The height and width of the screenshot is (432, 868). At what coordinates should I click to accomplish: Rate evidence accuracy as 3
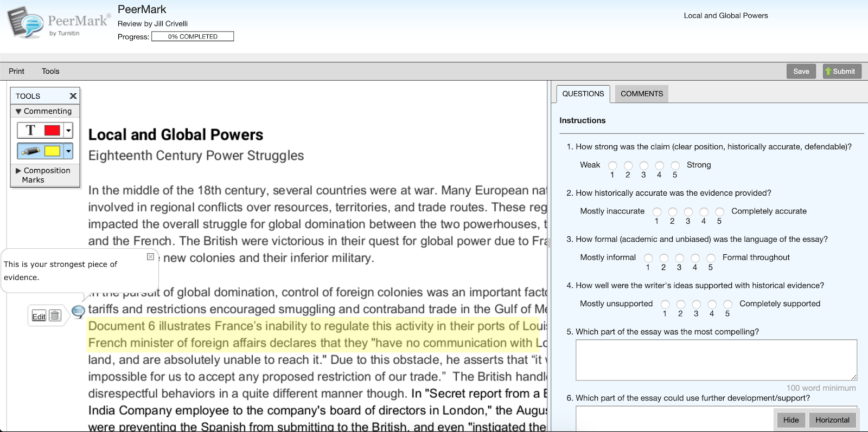coord(688,212)
